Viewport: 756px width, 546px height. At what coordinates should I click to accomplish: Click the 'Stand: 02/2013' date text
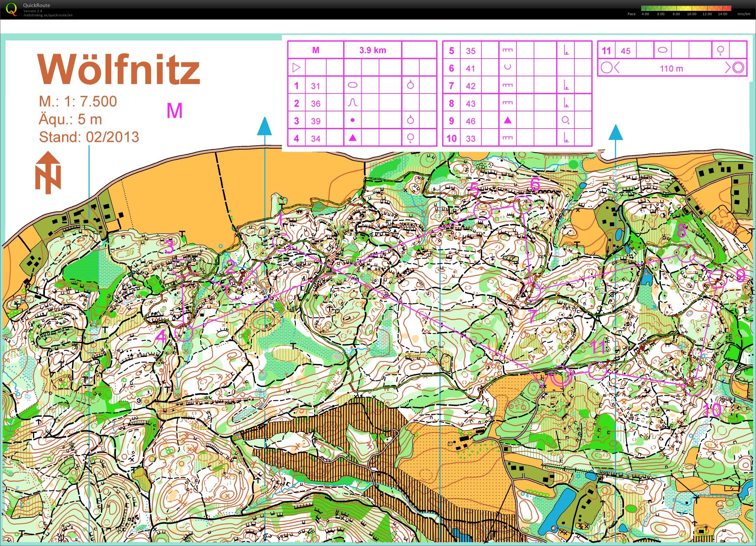89,137
